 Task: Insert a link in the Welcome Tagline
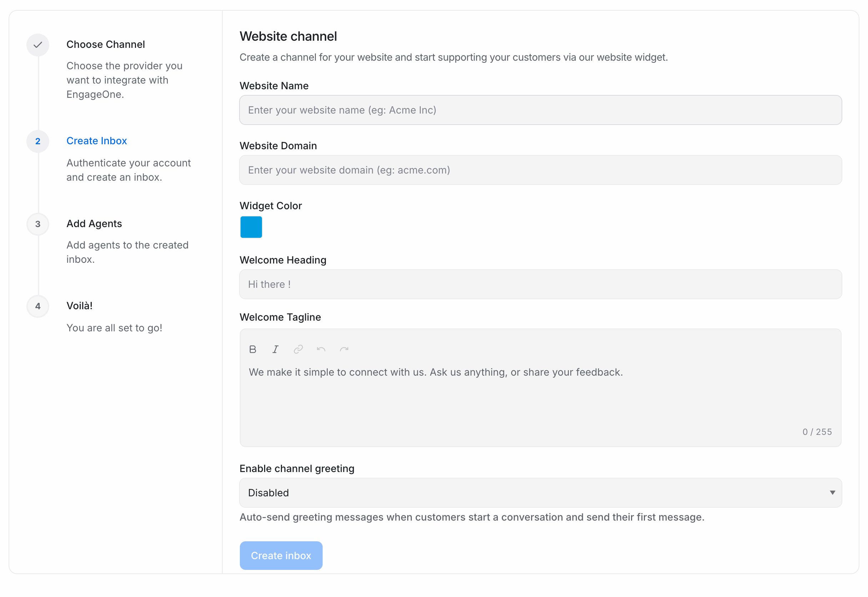[x=298, y=349]
